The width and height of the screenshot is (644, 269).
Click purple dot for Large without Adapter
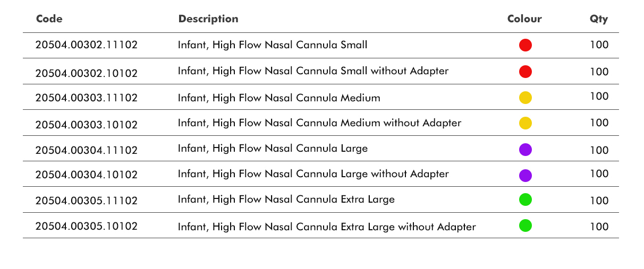pos(525,175)
